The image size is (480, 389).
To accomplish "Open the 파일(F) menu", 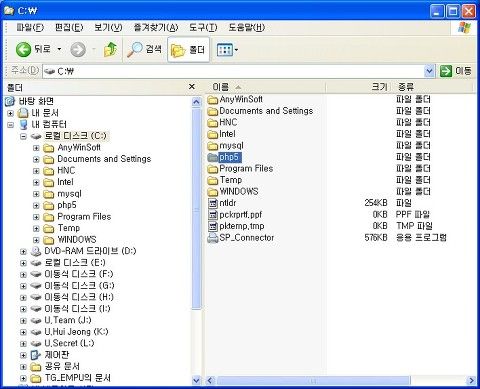I will [30, 27].
